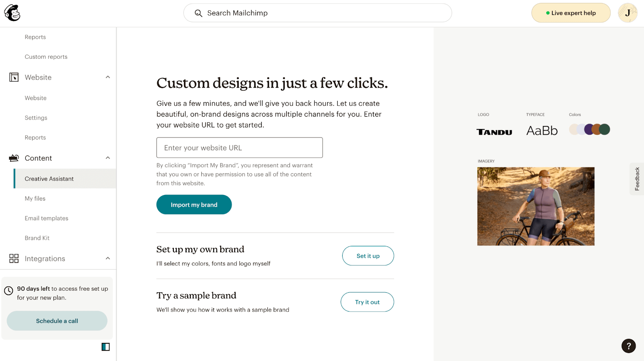This screenshot has width=644, height=361.
Task: Select Email templates in sidebar
Action: pyautogui.click(x=47, y=218)
